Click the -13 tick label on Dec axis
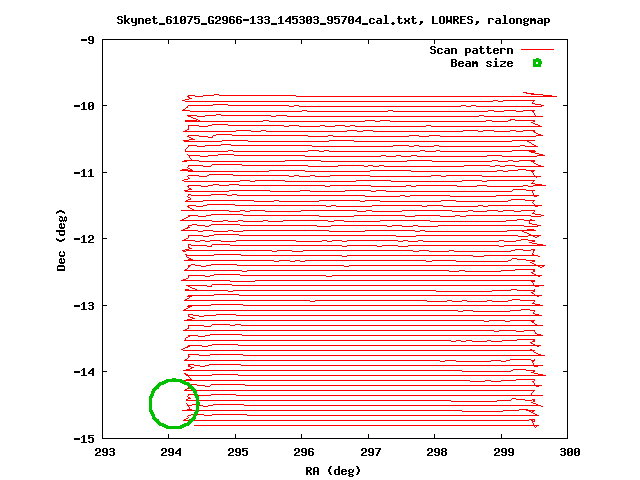The width and height of the screenshot is (640, 480). point(82,305)
